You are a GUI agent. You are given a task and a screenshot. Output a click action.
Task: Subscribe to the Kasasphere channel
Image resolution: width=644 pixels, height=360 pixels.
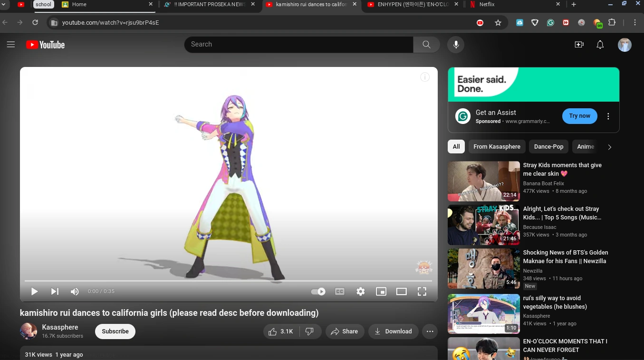115,332
